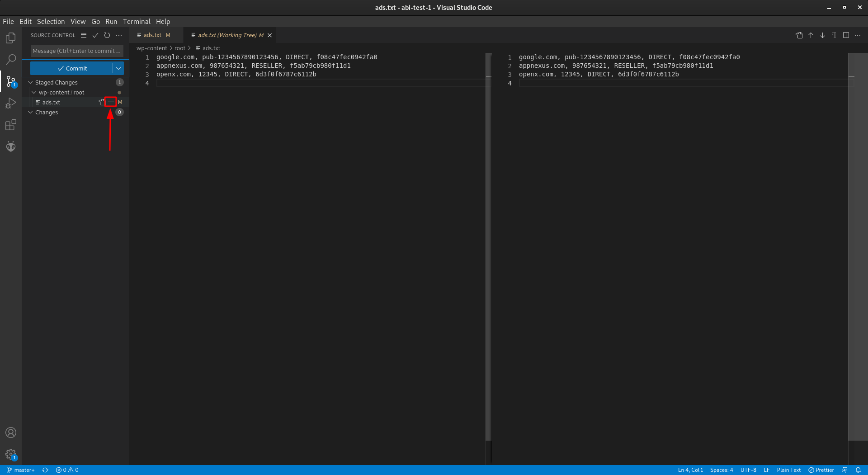Image resolution: width=868 pixels, height=475 pixels.
Task: Change end of line sequence LF
Action: 767,470
